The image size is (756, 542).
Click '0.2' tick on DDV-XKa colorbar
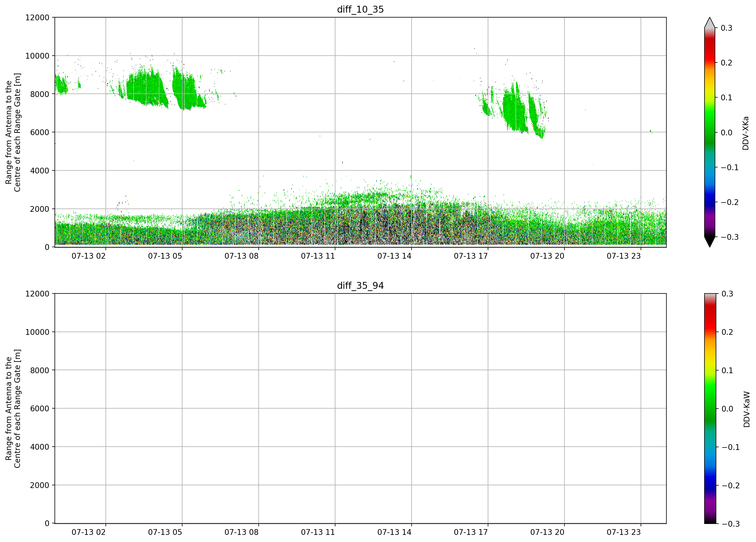(x=726, y=63)
